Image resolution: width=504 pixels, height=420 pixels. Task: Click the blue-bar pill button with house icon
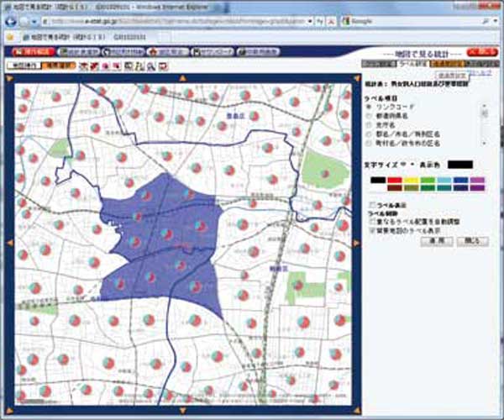click(168, 52)
